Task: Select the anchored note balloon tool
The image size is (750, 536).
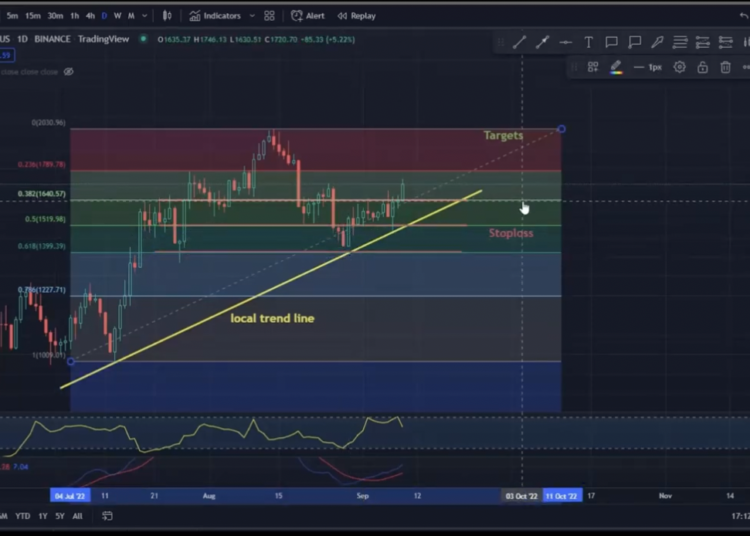Action: 635,43
